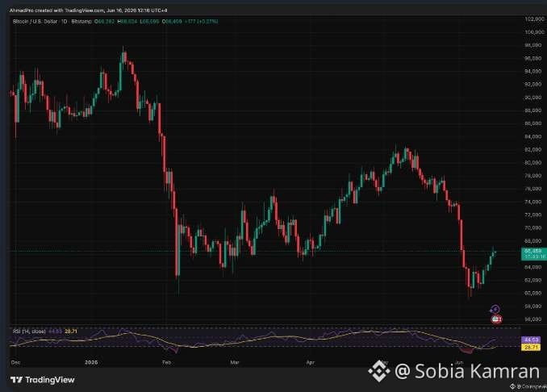The image size is (547, 392).
Task: Click the 60,000 price axis label
Action: pyautogui.click(x=532, y=293)
